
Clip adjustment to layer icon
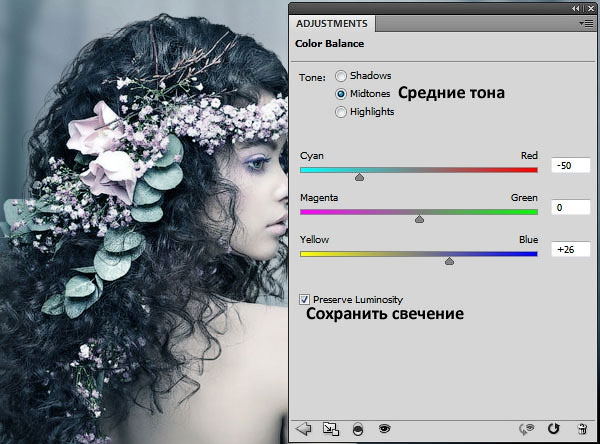coord(358,429)
